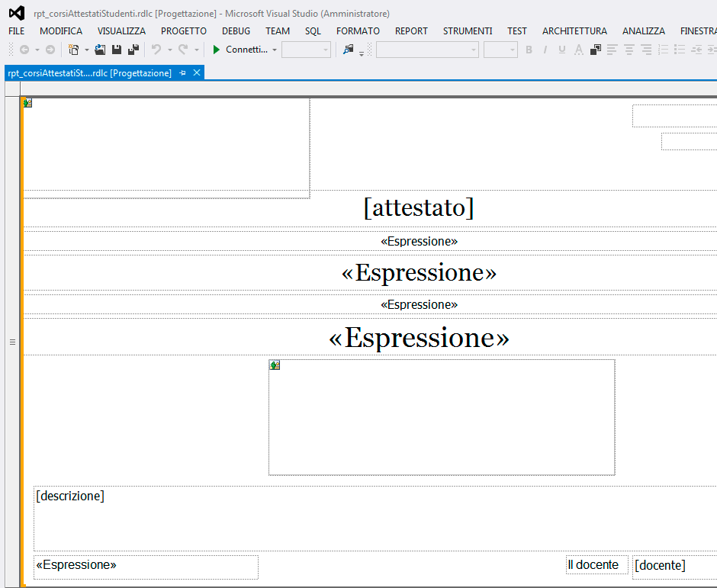The image size is (717, 588).
Task: Toggle Italic formatting
Action: [545, 50]
